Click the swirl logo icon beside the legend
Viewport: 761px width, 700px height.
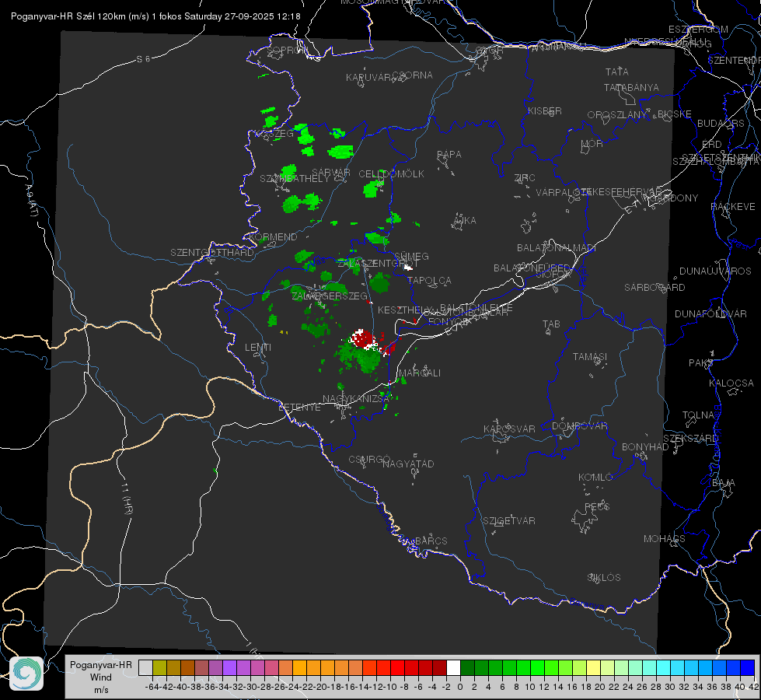[26, 674]
